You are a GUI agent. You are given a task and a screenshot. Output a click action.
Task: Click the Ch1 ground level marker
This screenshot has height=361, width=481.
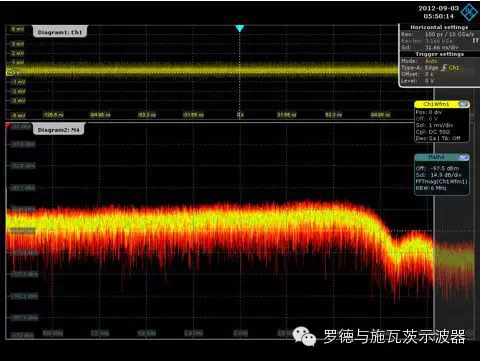tap(10, 72)
